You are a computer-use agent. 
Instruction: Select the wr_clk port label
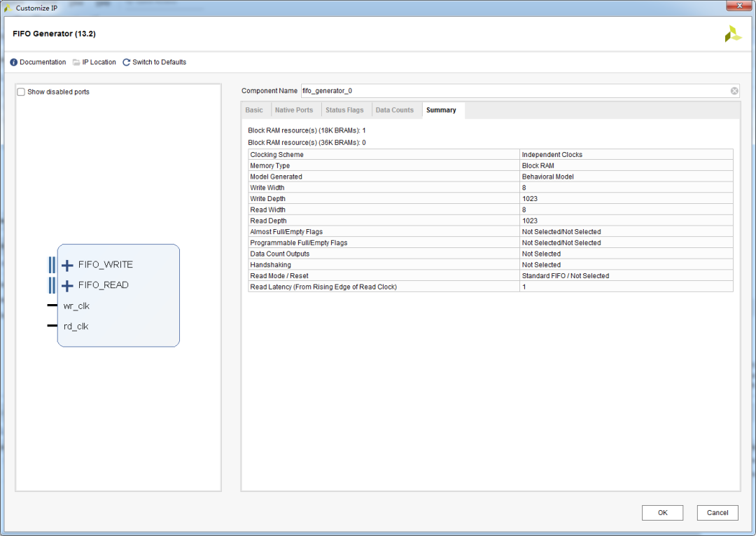click(x=76, y=306)
